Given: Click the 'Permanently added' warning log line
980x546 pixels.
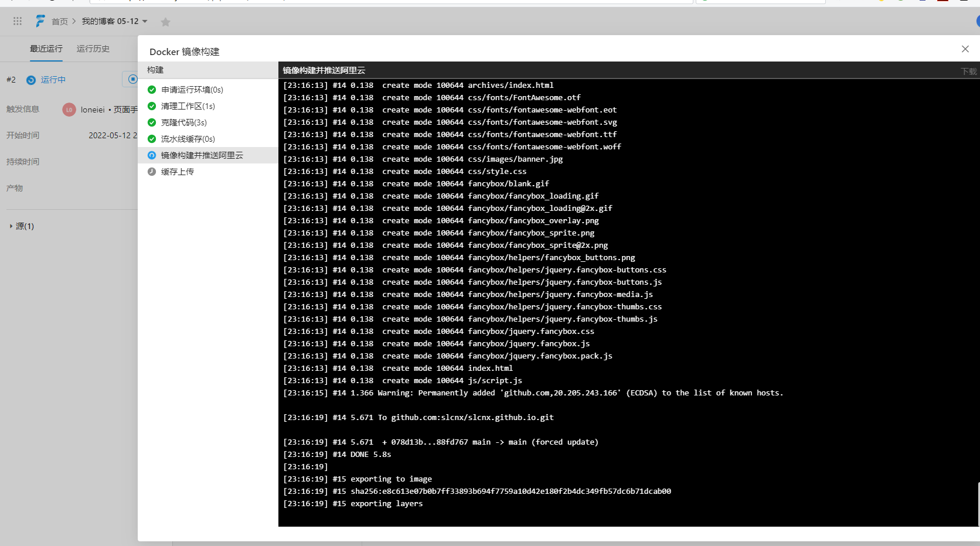Looking at the screenshot, I should (533, 393).
